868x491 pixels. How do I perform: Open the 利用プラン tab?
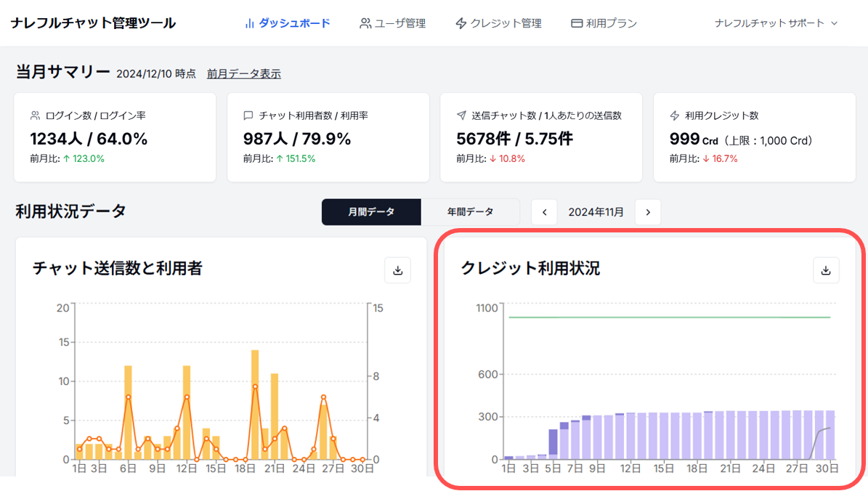(612, 23)
